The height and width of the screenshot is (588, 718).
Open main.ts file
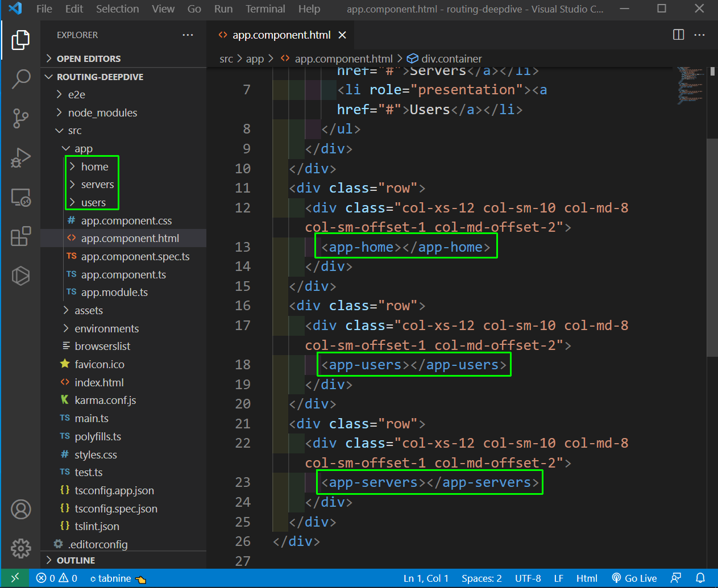[x=123, y=418]
